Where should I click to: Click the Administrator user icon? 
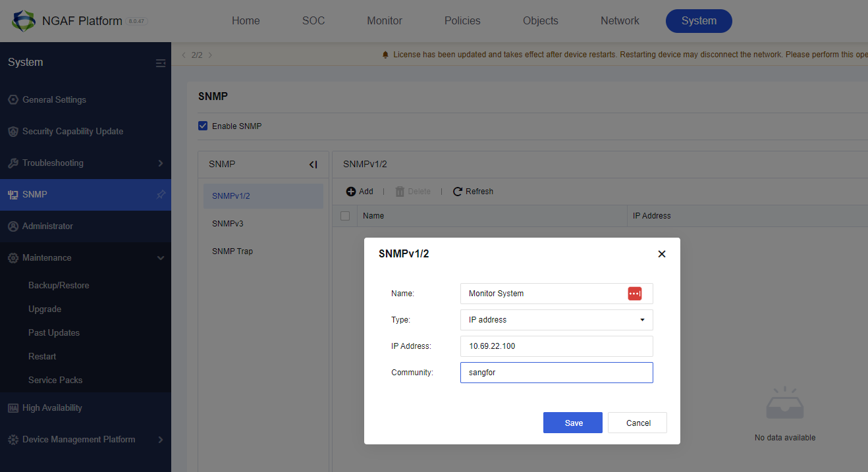click(x=13, y=226)
